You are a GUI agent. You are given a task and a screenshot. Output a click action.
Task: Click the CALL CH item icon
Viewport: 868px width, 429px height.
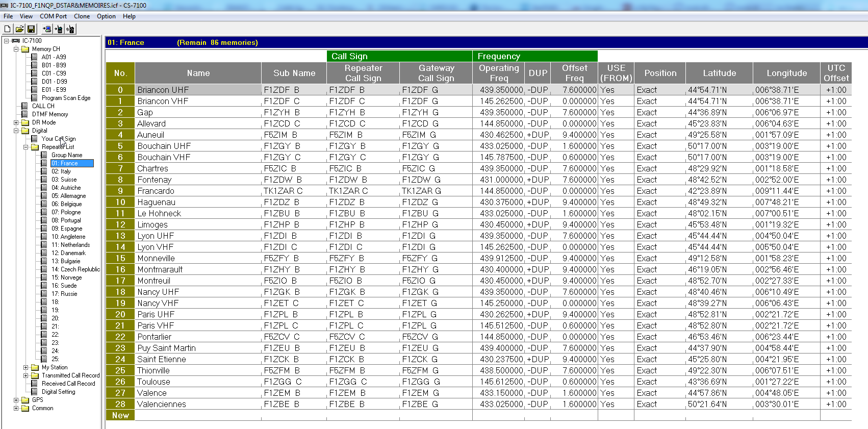tap(25, 106)
